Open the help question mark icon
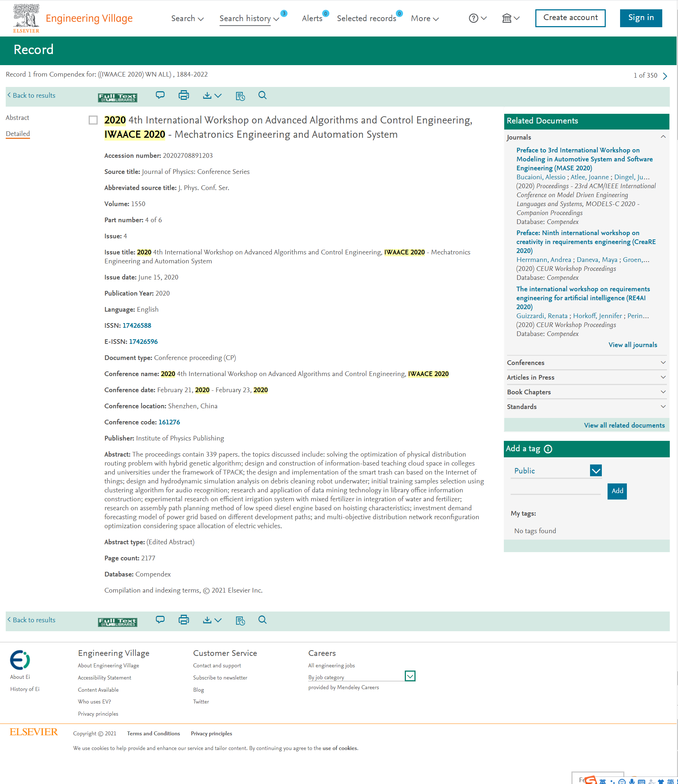Screen dimensions: 678x784 (x=473, y=18)
